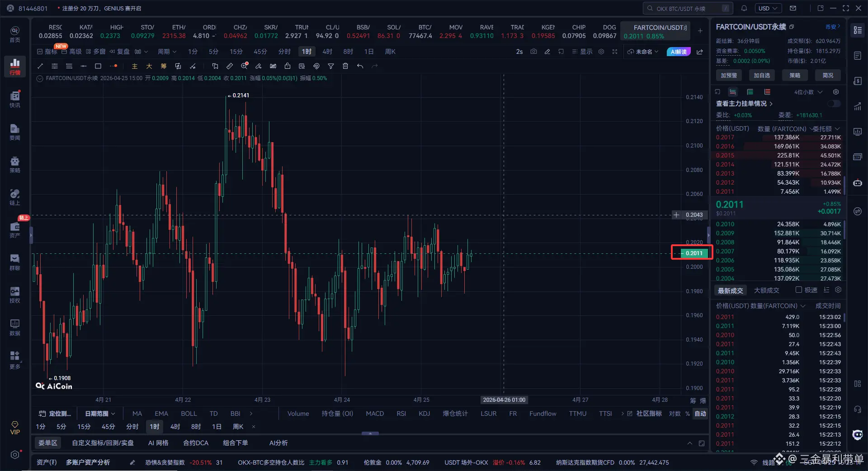Open the 币安 exchange link
Screen dimensions: 868x471
[832, 27]
